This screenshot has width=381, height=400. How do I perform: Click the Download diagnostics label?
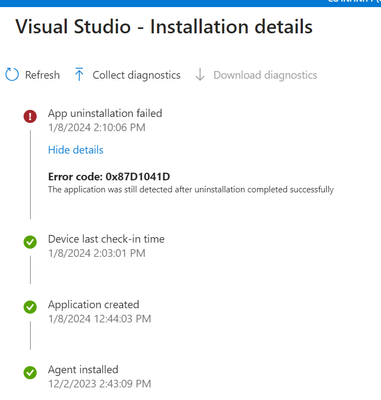(x=265, y=75)
